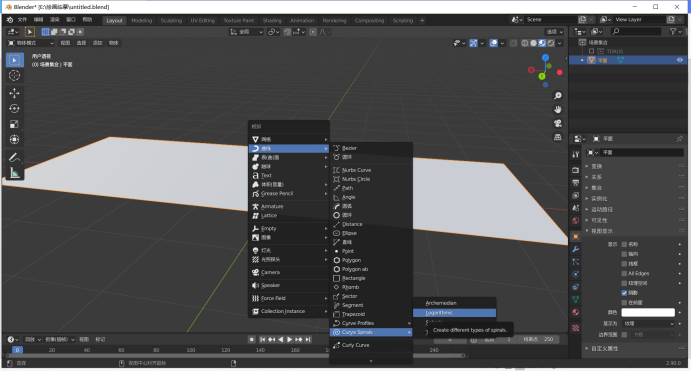Switch to the UV Editing workspace tab
Image resolution: width=692 pixels, height=371 pixels.
tap(203, 20)
